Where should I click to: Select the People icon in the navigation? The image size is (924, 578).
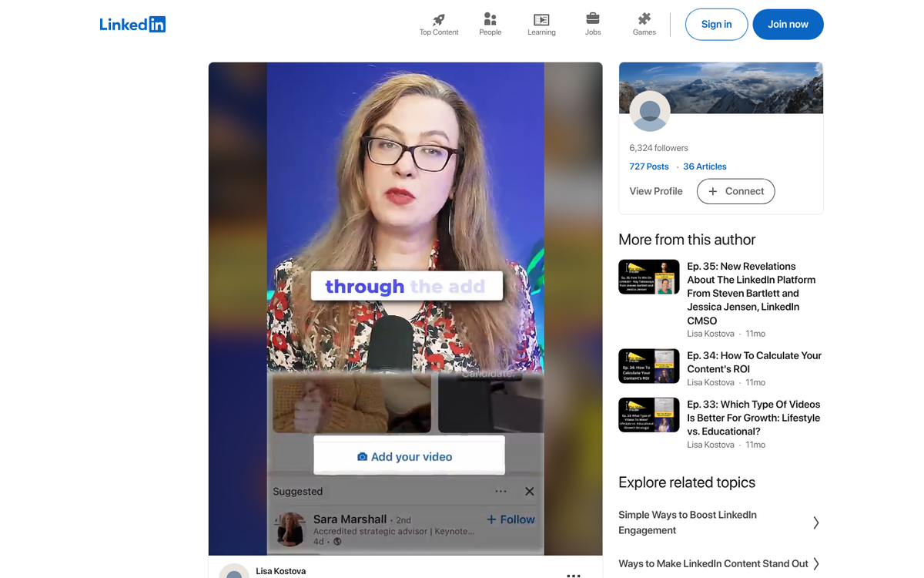(490, 19)
